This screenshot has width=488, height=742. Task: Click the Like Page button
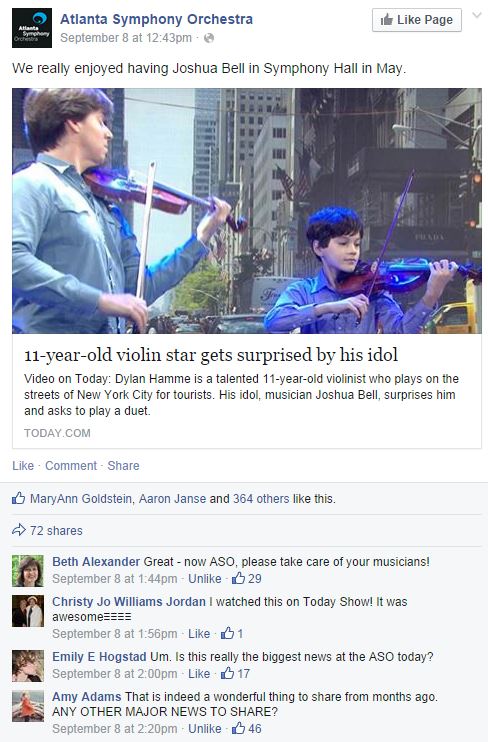tap(417, 20)
